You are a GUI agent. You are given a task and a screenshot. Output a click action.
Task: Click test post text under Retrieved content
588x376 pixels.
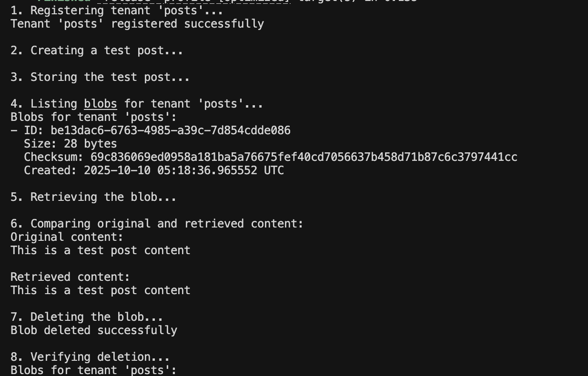pos(100,290)
